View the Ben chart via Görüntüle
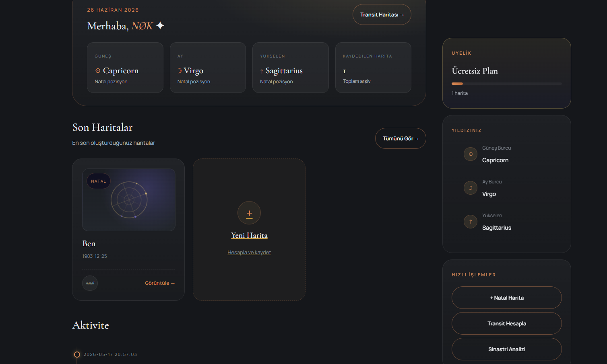The height and width of the screenshot is (364, 607). click(160, 283)
